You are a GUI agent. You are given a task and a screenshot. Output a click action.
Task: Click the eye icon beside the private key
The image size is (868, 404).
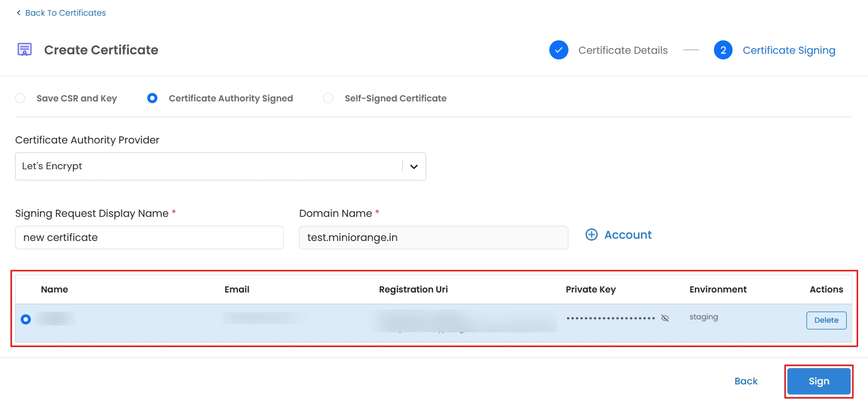pos(665,318)
